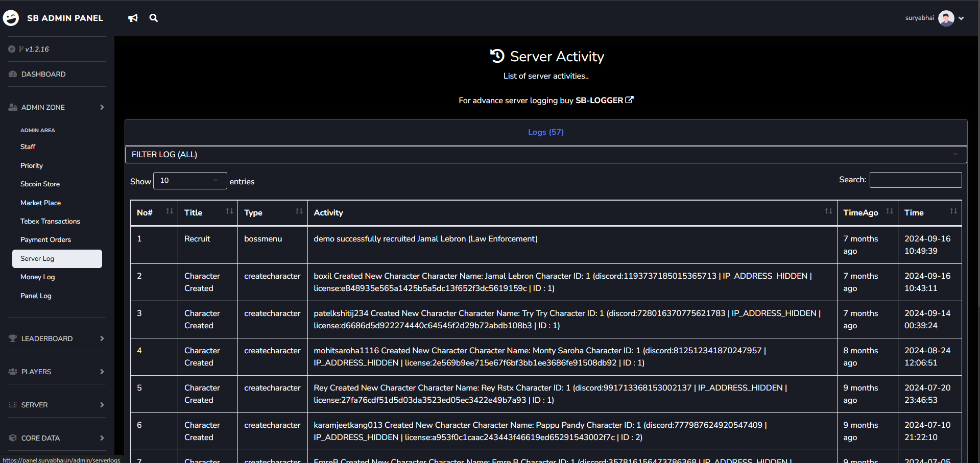Open the Show entries count dropdown
This screenshot has height=463, width=980.
pos(189,181)
